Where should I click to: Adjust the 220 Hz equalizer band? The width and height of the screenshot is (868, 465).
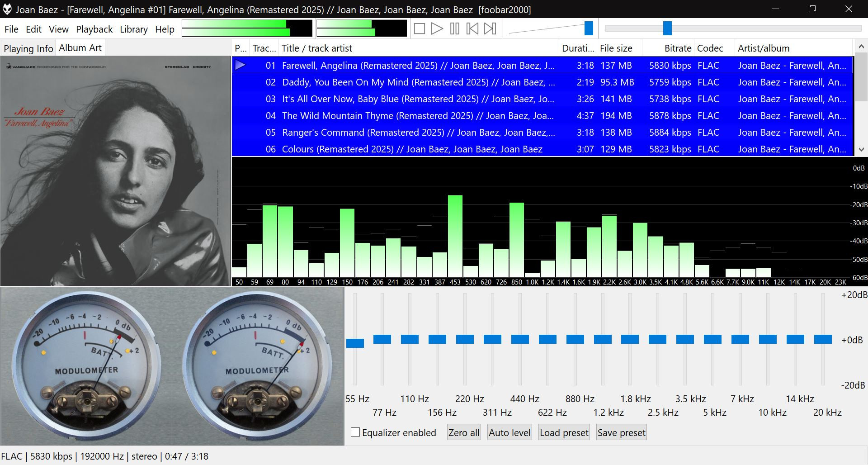click(x=465, y=339)
